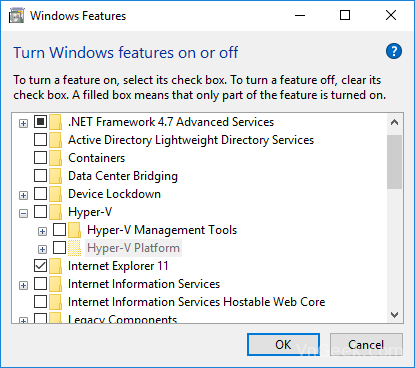Click the folder icon next to Hyper-V
Viewport: 415px width, 368px height.
coord(55,212)
